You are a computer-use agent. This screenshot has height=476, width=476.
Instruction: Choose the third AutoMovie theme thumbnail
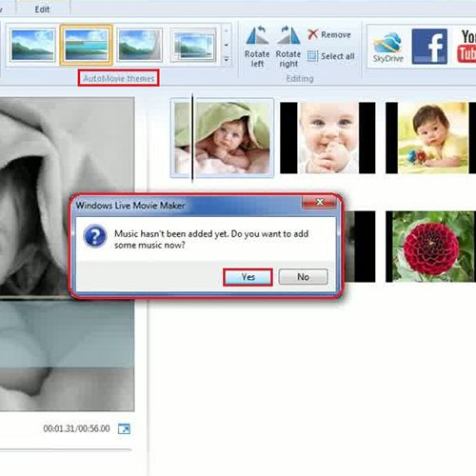coord(140,45)
